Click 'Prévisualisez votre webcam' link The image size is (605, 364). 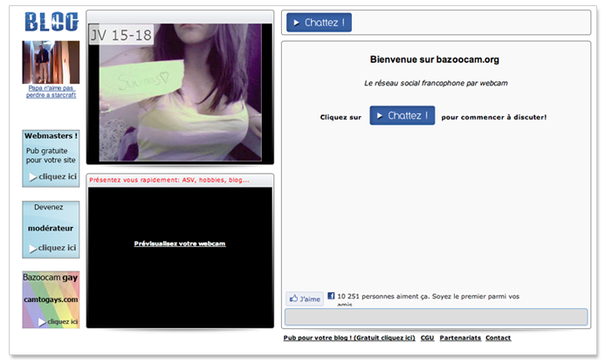click(180, 244)
